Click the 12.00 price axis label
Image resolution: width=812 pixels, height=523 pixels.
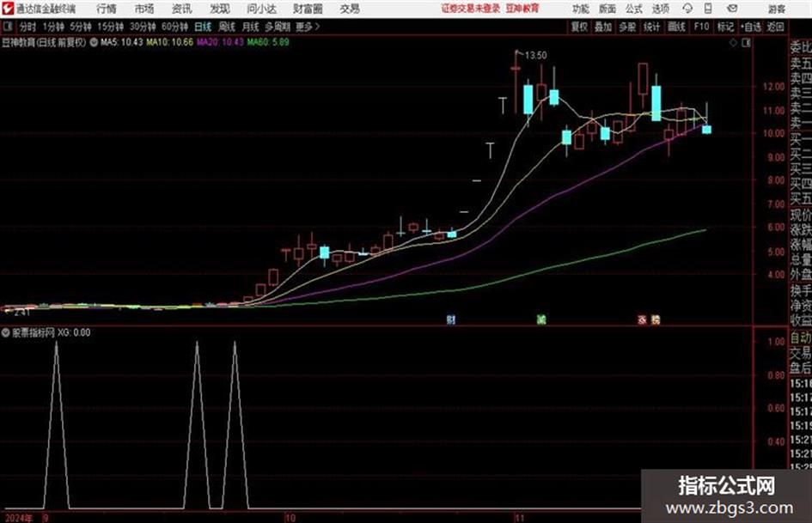[773, 87]
